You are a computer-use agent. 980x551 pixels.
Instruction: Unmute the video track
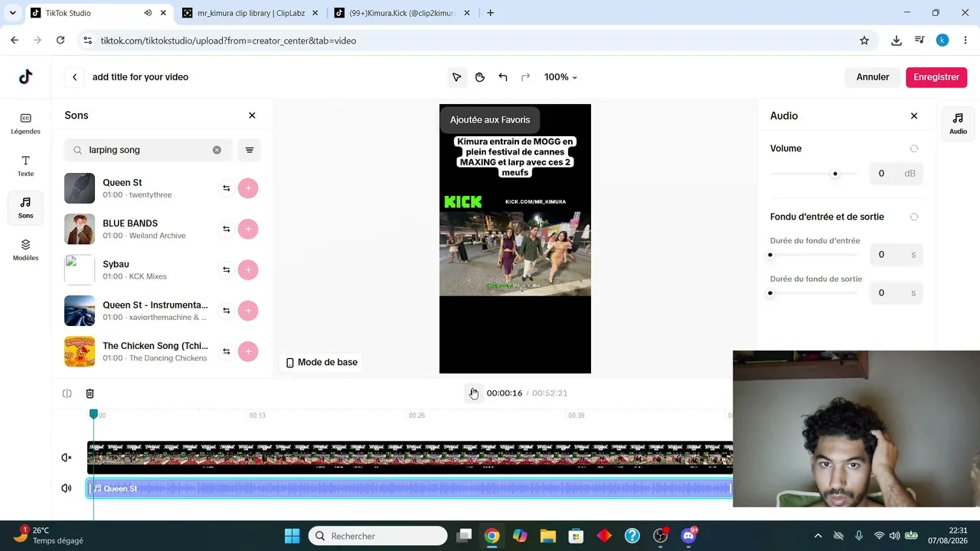coord(67,458)
